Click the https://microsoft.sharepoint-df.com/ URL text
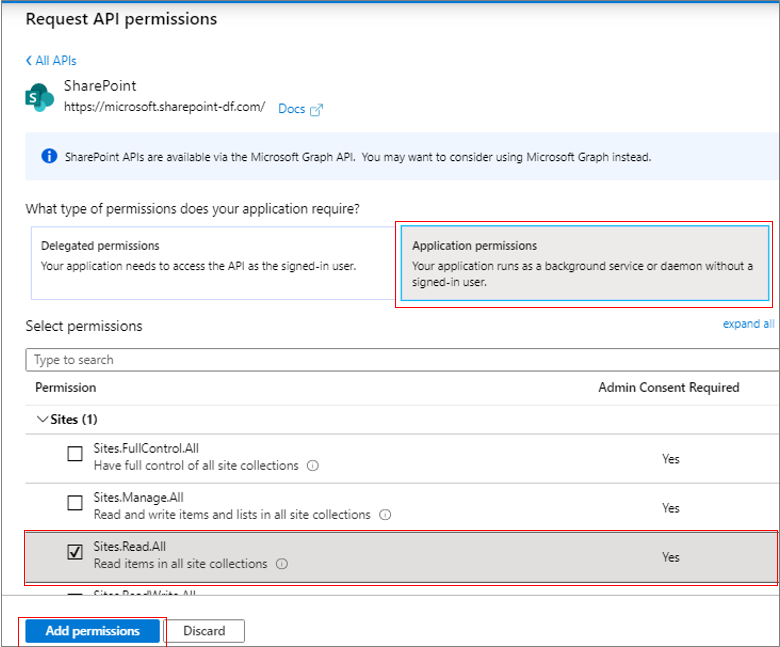The height and width of the screenshot is (647, 780). click(x=165, y=106)
